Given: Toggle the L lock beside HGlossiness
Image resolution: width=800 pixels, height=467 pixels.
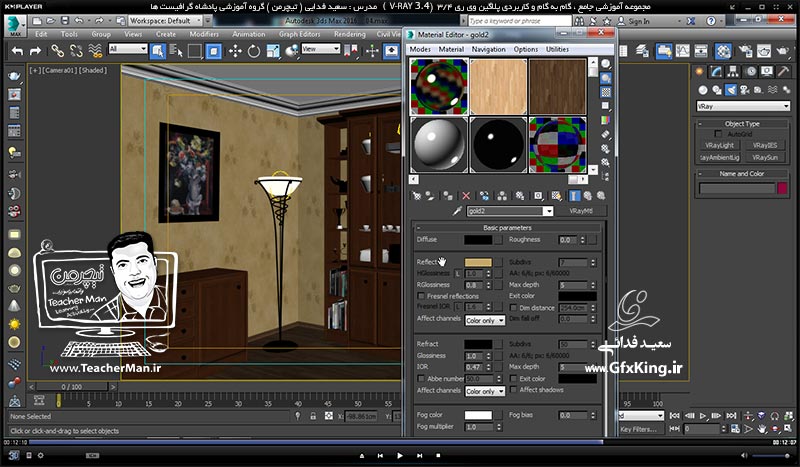Looking at the screenshot, I should tap(458, 274).
